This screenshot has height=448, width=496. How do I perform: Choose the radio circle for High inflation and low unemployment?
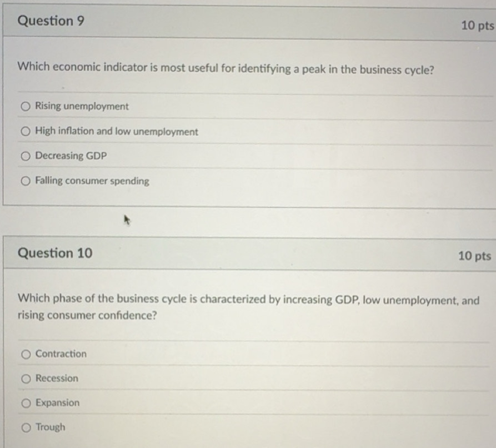(26, 131)
